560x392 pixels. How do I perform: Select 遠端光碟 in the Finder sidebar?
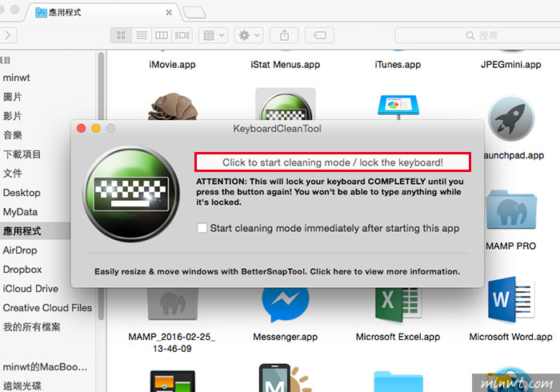point(22,386)
